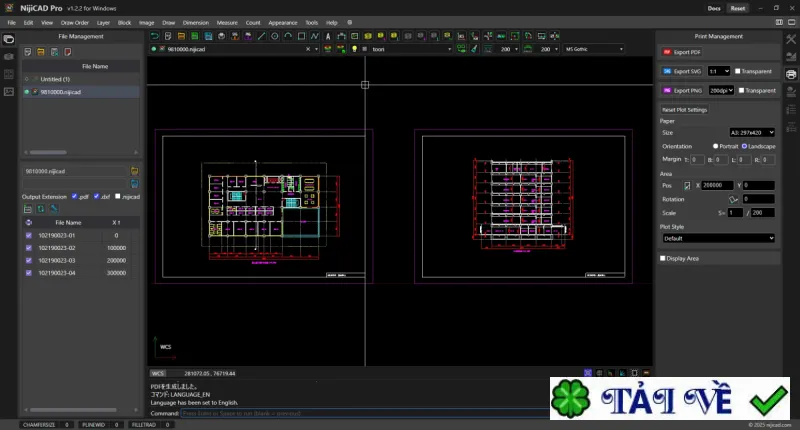Open the Draw Order menu

74,22
